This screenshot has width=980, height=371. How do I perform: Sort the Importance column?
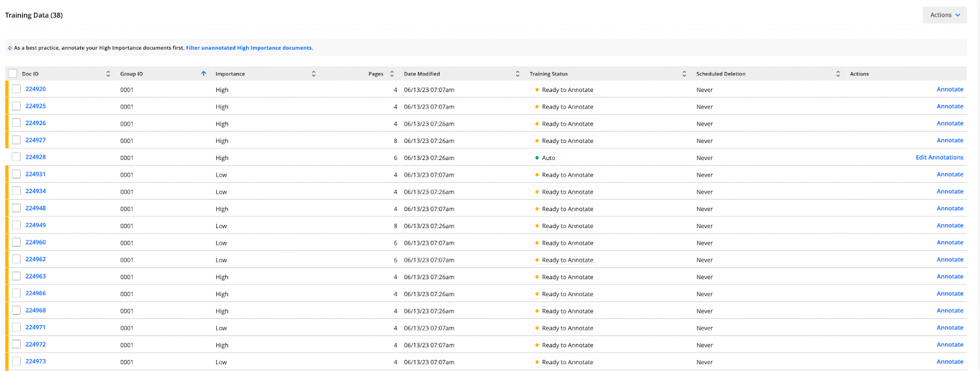coord(314,74)
